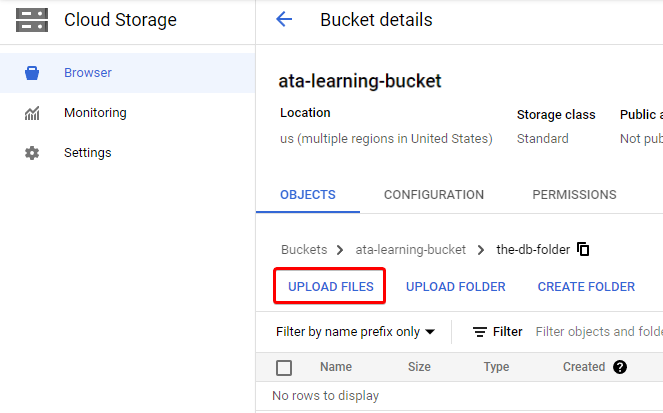Copy the-db-folder path with copy icon
This screenshot has width=663, height=413.
[583, 249]
